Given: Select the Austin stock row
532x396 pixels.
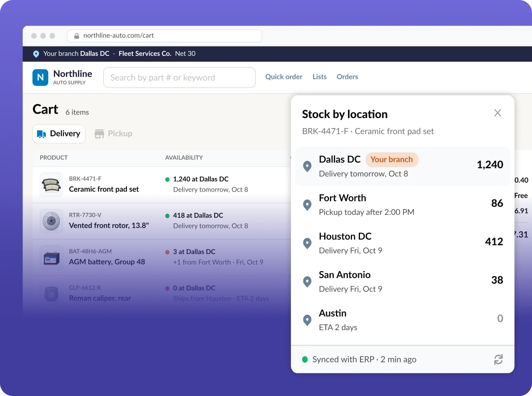Looking at the screenshot, I should (x=403, y=320).
